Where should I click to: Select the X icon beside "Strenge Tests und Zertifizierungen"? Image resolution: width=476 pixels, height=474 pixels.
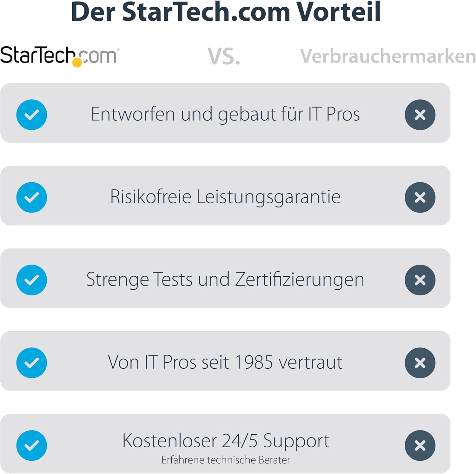(x=420, y=280)
